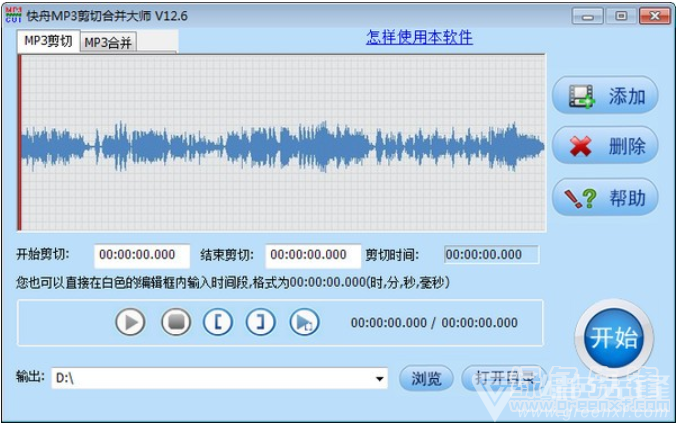Close the 快舟MP3剪切合并大师 window
679x426 pixels.
tap(654, 16)
